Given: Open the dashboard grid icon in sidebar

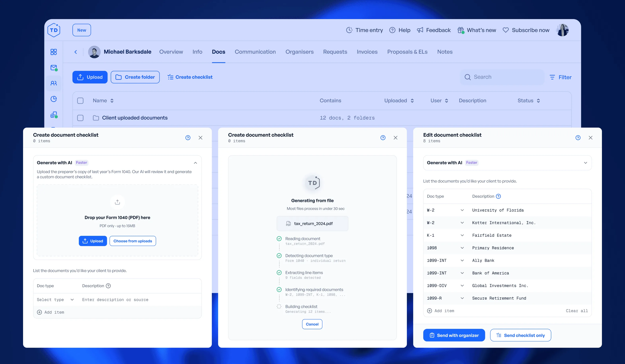Looking at the screenshot, I should (53, 52).
